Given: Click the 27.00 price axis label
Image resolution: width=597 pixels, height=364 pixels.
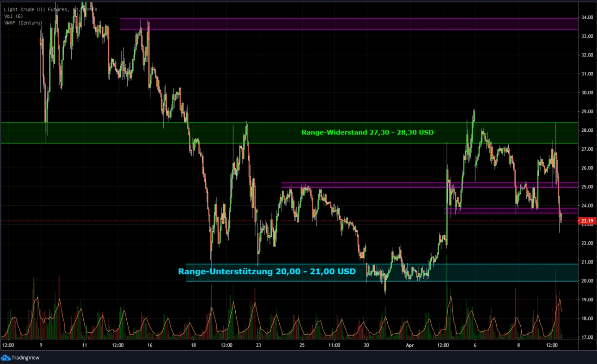Looking at the screenshot, I should (587, 149).
